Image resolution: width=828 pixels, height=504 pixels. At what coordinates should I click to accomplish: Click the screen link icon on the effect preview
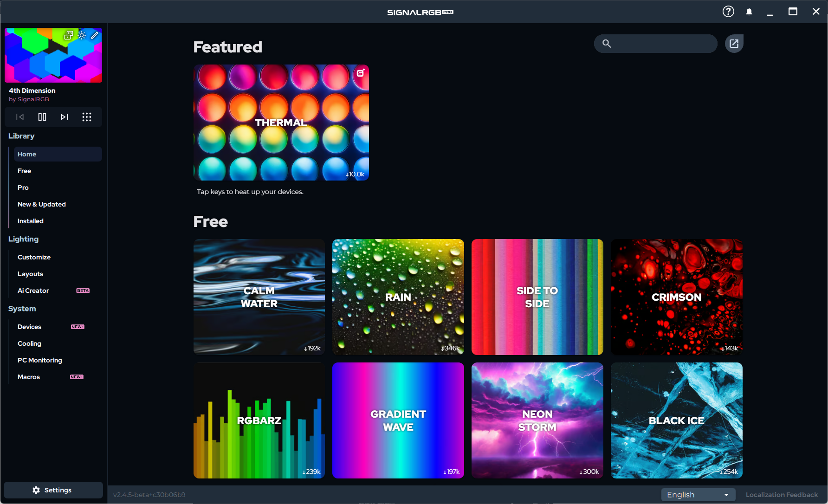69,35
